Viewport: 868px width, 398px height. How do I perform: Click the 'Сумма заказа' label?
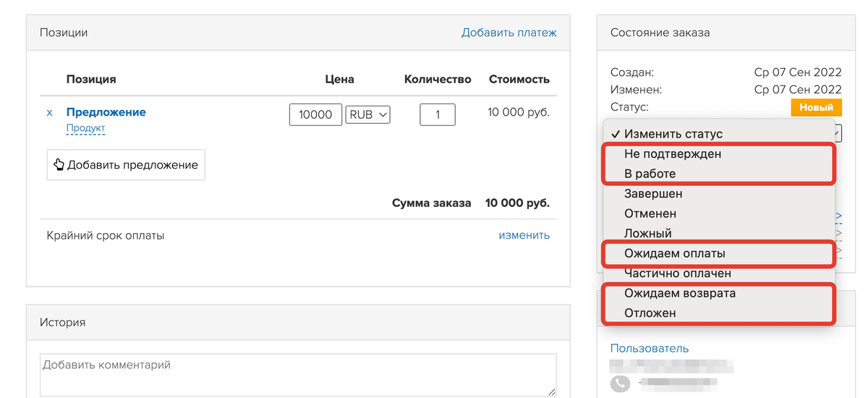[x=432, y=203]
